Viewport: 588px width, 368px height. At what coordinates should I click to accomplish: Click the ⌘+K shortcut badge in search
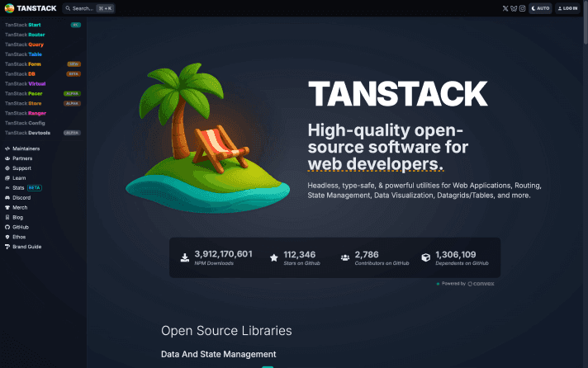[105, 8]
